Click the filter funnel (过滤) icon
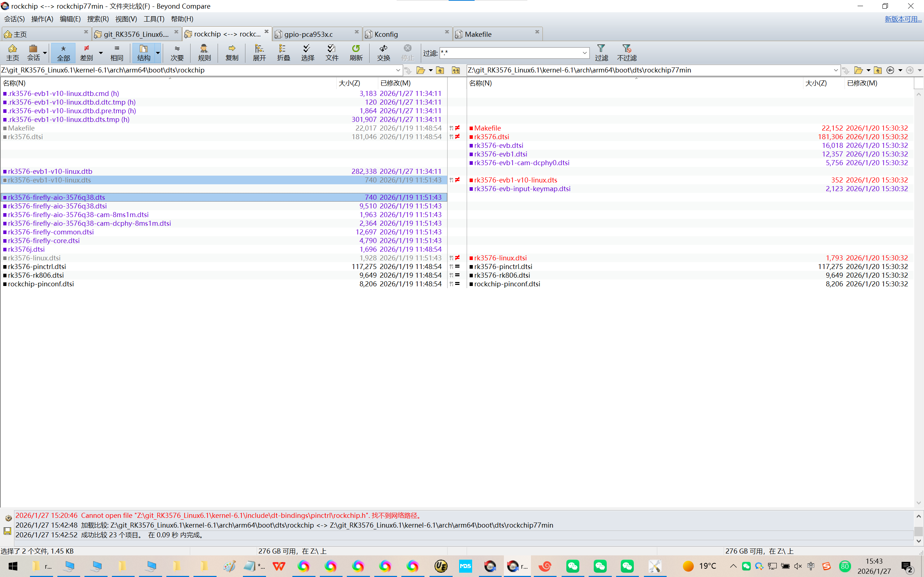The width and height of the screenshot is (924, 577). [x=601, y=52]
